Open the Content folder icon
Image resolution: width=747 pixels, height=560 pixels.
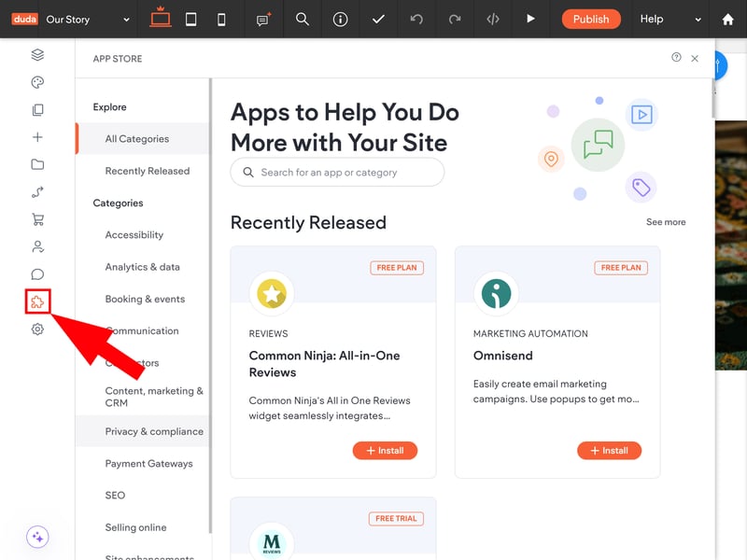(x=37, y=165)
